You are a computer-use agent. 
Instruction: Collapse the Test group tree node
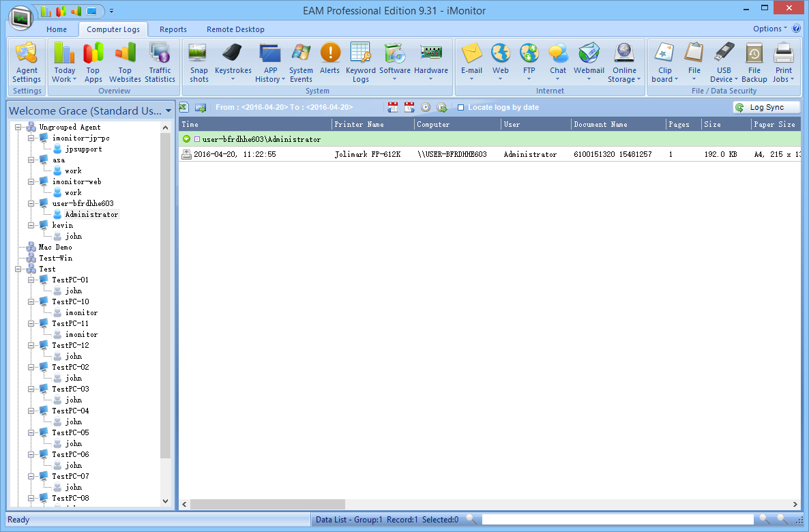point(18,269)
